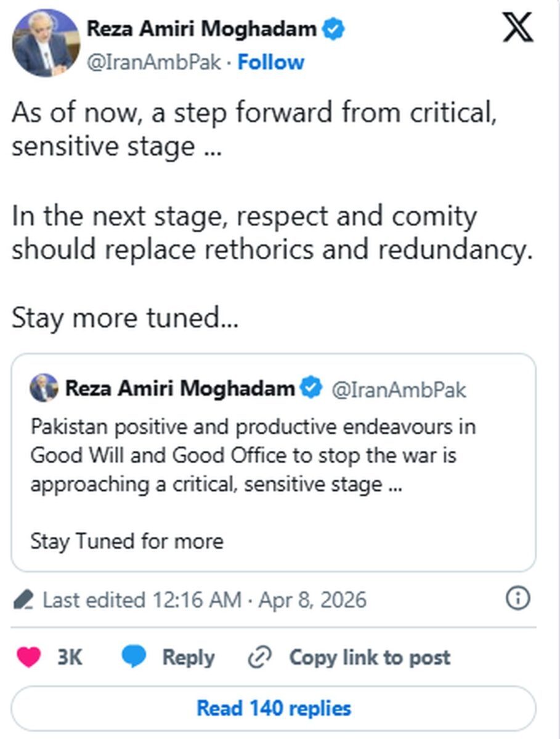This screenshot has width=560, height=739.
Task: Select Copy link to post
Action: pos(370,657)
